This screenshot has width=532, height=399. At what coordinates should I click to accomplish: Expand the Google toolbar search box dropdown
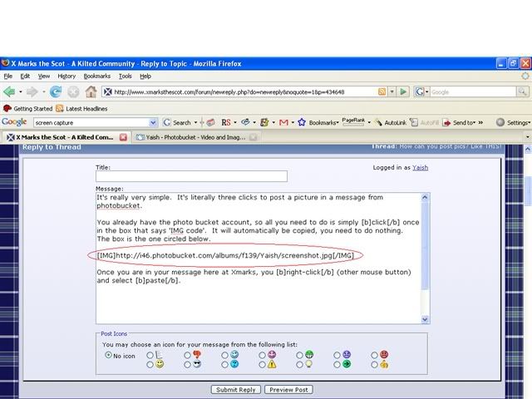[x=153, y=122]
